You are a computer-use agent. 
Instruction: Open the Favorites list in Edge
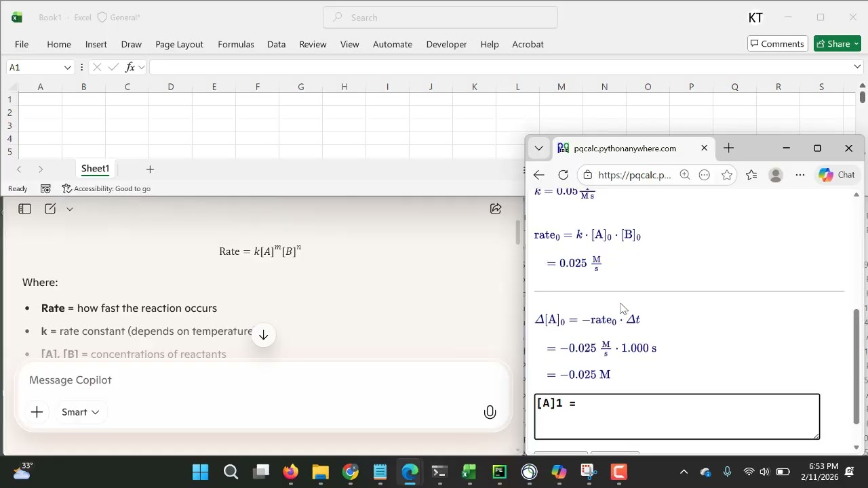(x=751, y=175)
